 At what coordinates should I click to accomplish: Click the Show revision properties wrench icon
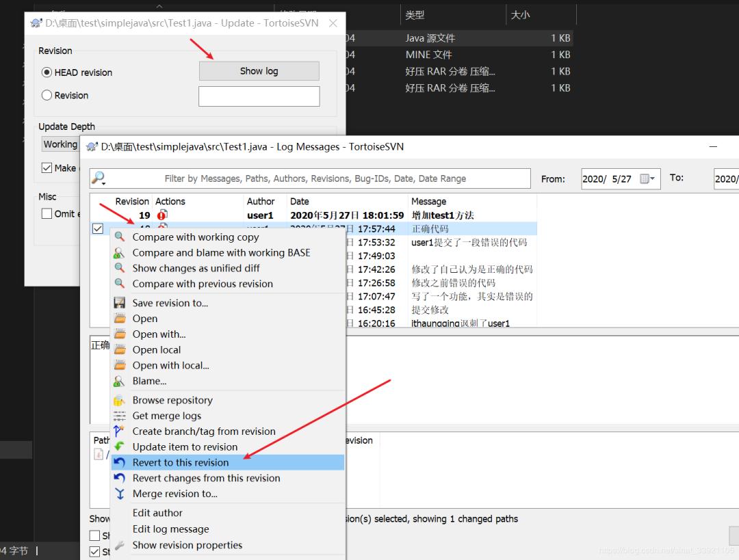pyautogui.click(x=120, y=546)
